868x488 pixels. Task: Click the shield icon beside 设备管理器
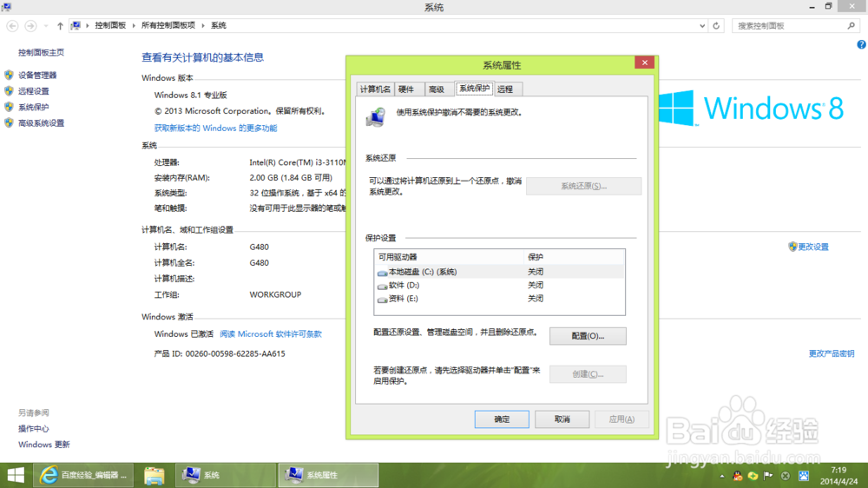coord(9,75)
